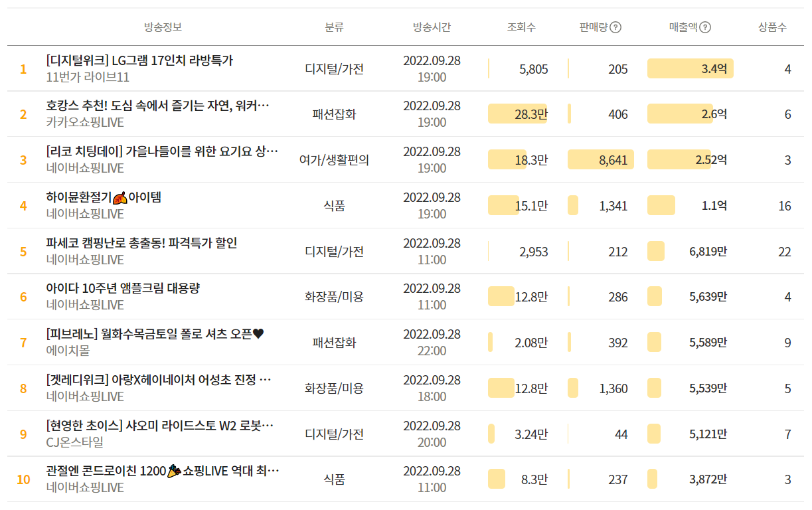Open 아이다 10주년 앰플크림 broadcast
Screen dimensions: 812x510
(x=123, y=288)
